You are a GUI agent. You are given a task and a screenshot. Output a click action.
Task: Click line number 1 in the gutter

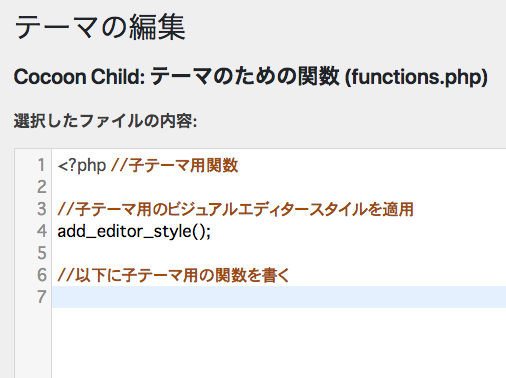[41, 165]
